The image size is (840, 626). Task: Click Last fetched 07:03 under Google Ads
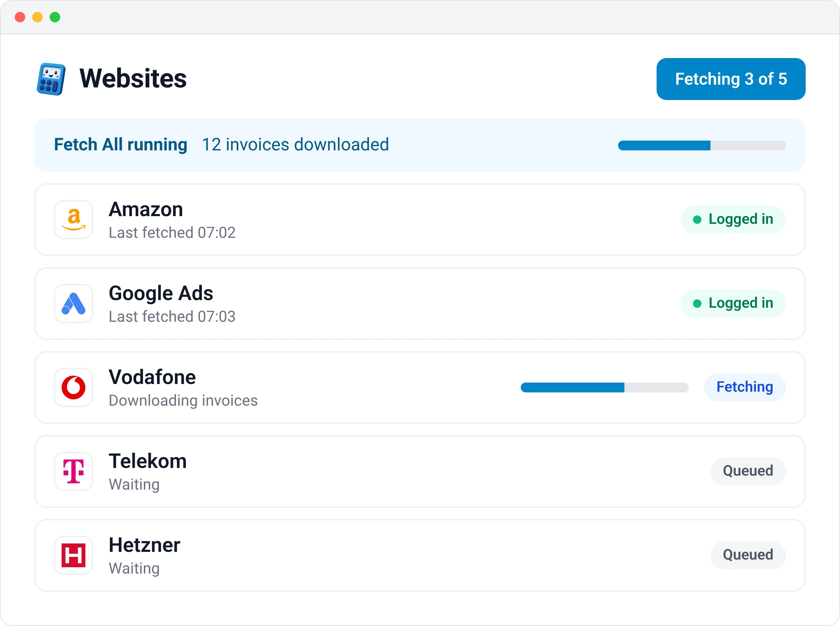click(x=172, y=317)
